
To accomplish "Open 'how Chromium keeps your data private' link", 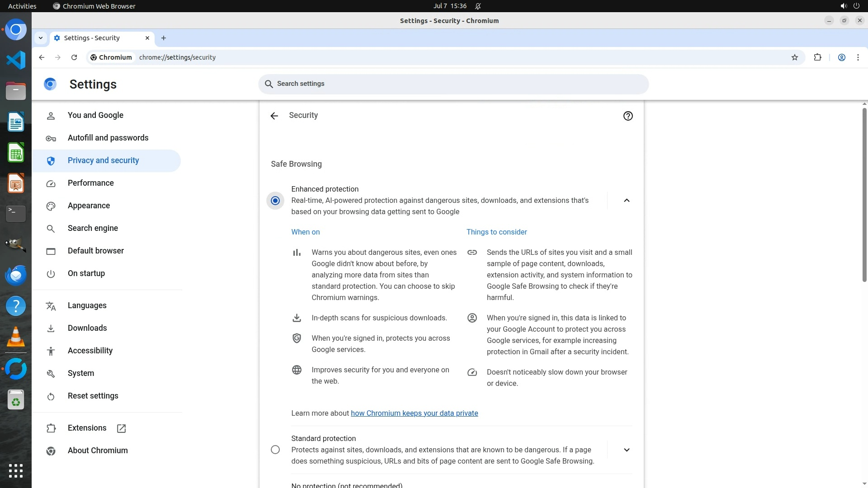I will 414,413.
